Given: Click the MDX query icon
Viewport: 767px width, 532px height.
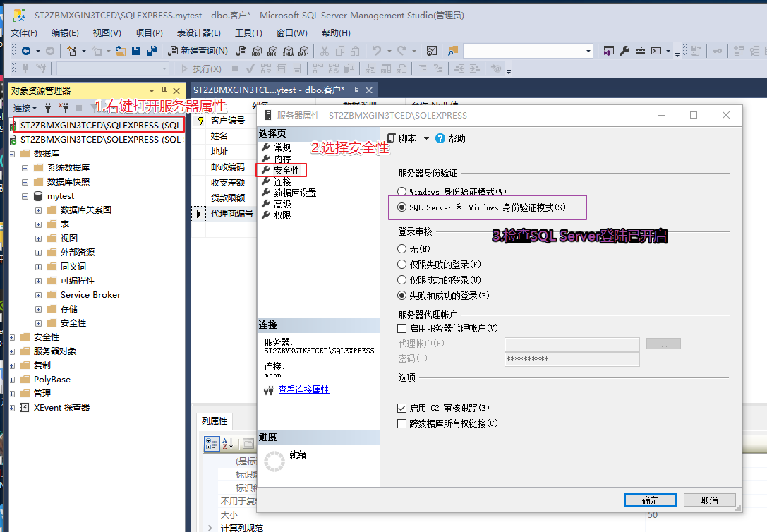Looking at the screenshot, I should pos(257,50).
